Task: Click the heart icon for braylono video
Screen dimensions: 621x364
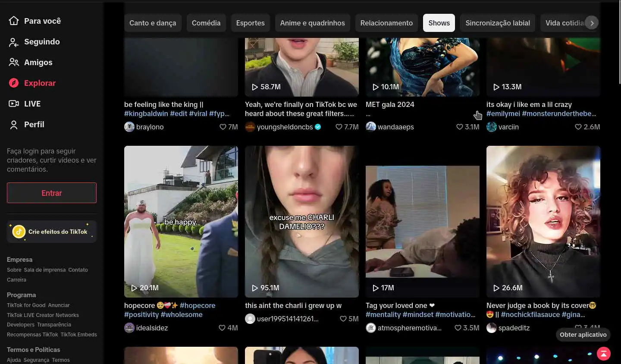Action: pyautogui.click(x=223, y=127)
